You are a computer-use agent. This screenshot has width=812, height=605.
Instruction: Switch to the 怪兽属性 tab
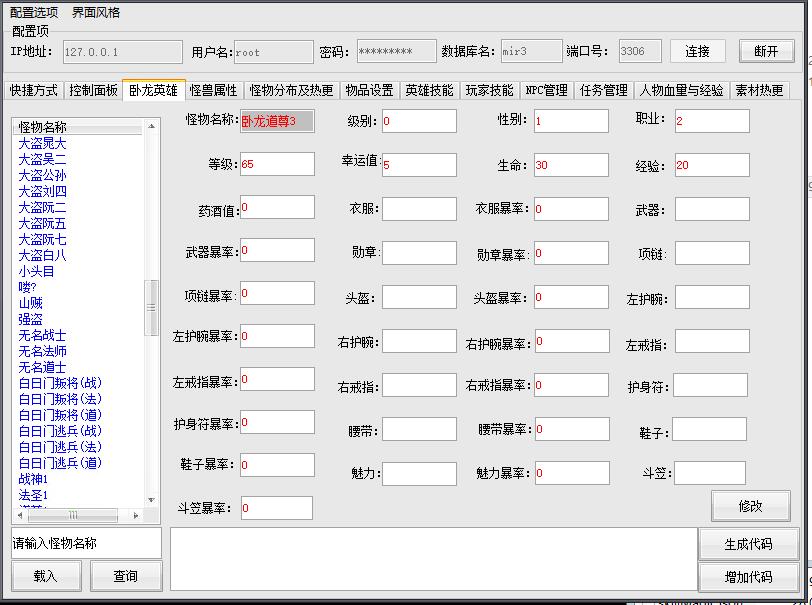click(214, 90)
